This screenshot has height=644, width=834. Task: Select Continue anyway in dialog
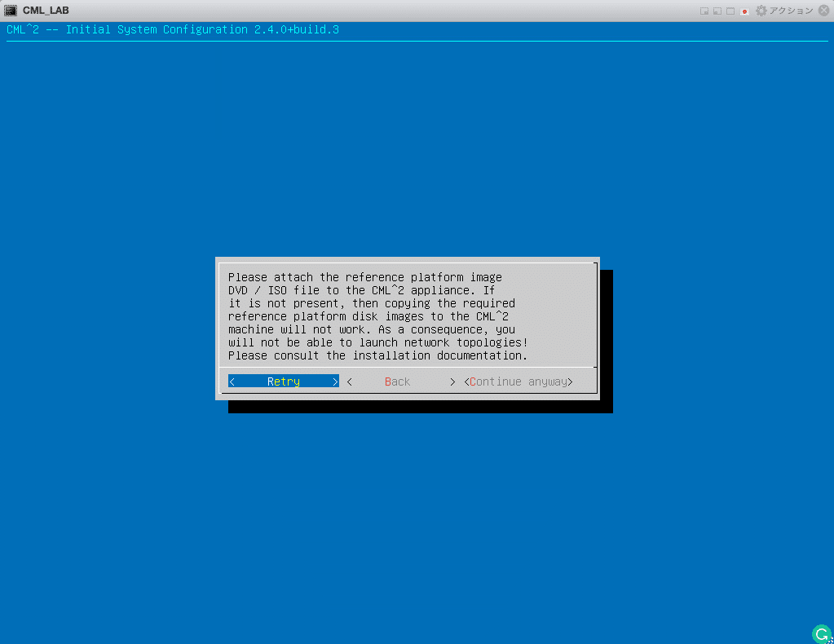click(x=518, y=382)
